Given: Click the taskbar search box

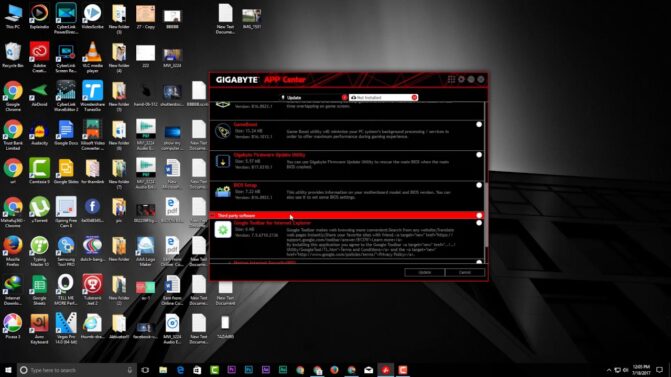Looking at the screenshot, I should click(77, 370).
